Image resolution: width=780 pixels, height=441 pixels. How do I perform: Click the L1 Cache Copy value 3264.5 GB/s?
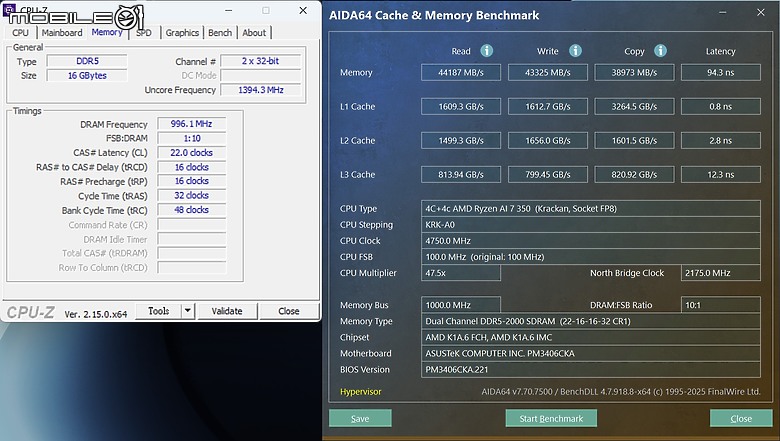click(x=634, y=106)
